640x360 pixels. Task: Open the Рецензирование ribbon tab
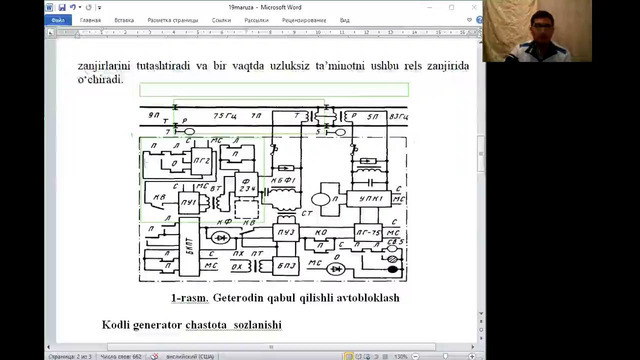[304, 20]
